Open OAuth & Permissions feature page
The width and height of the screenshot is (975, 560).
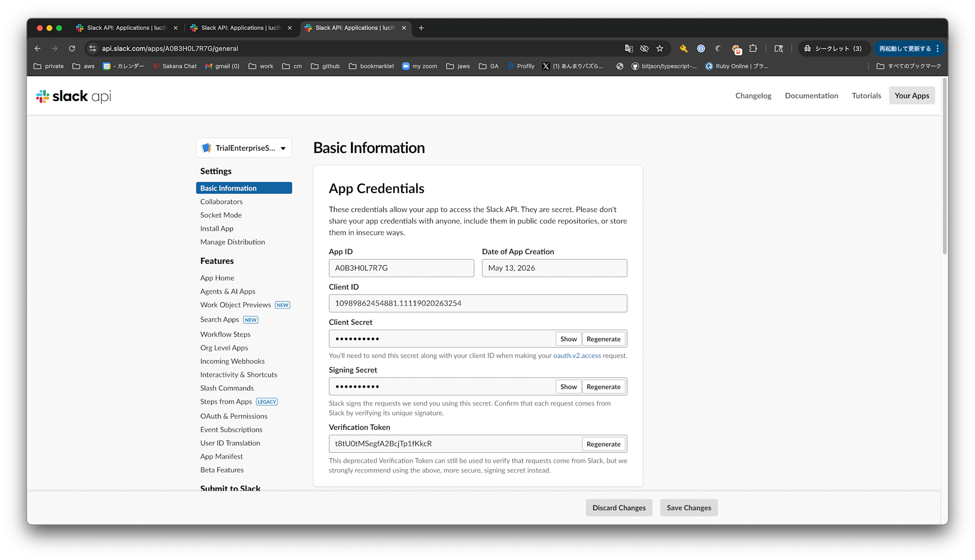pyautogui.click(x=234, y=416)
